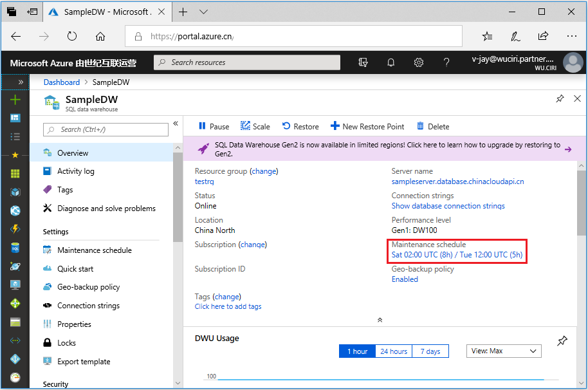Open the Function Apps lightning icon
This screenshot has height=390, width=588.
(15, 229)
